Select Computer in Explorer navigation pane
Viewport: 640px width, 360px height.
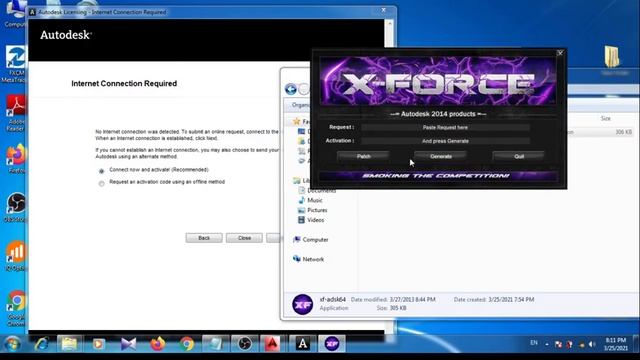coord(311,240)
